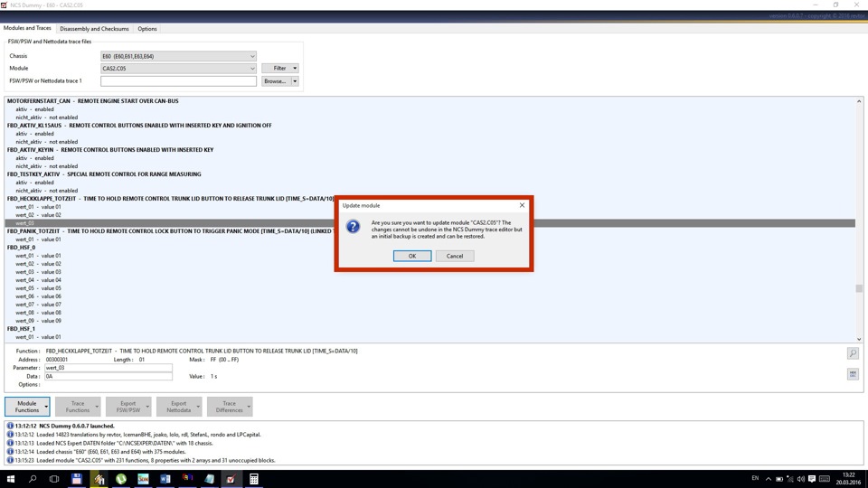Select the FBD_PANIK_TOTZEIT function row
Viewport: 868px width, 488px height.
(x=169, y=231)
